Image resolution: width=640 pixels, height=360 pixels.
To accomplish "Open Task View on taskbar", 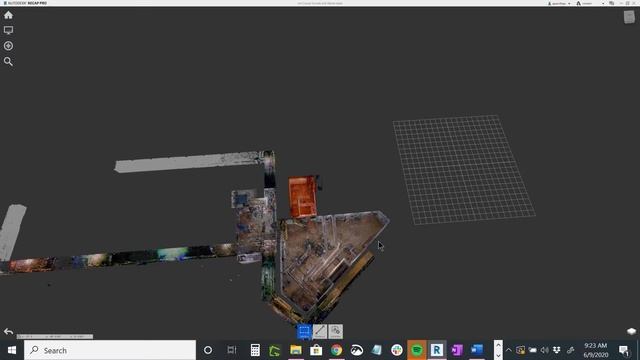I will [232, 350].
